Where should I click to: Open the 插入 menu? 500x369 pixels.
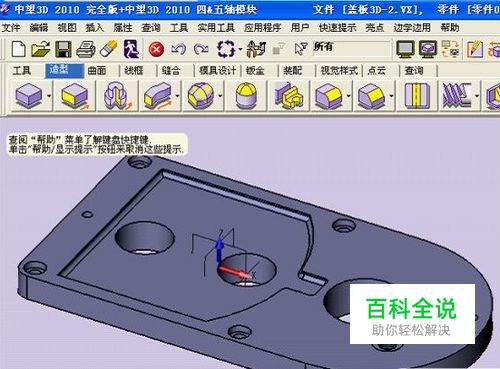[x=95, y=28]
